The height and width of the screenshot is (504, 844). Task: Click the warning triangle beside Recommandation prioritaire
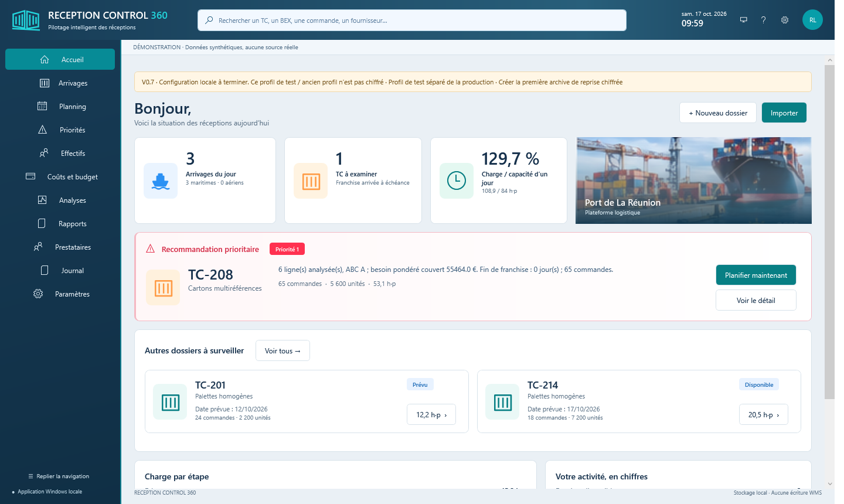[x=151, y=249]
